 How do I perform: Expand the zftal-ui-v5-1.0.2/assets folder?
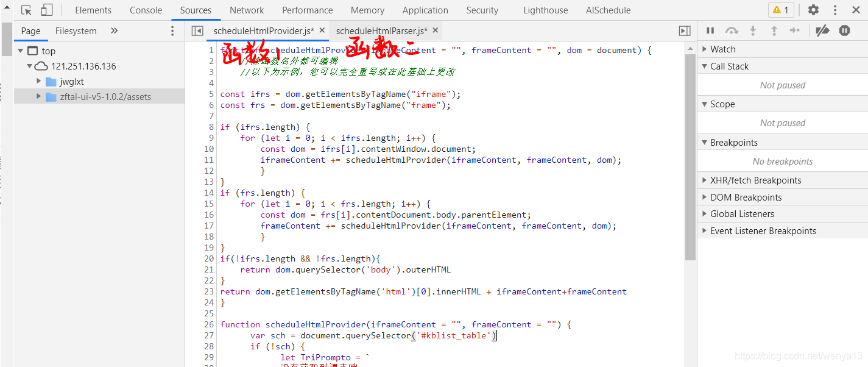point(38,96)
